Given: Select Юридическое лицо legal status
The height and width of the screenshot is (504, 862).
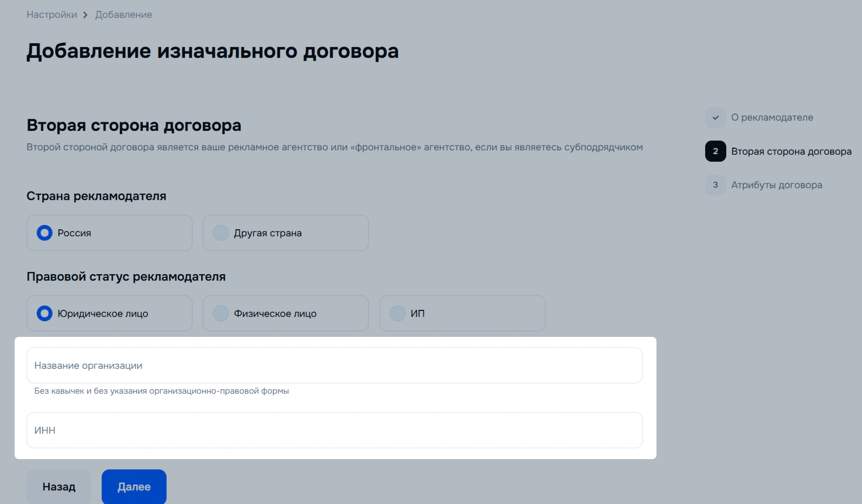Looking at the screenshot, I should (x=109, y=314).
